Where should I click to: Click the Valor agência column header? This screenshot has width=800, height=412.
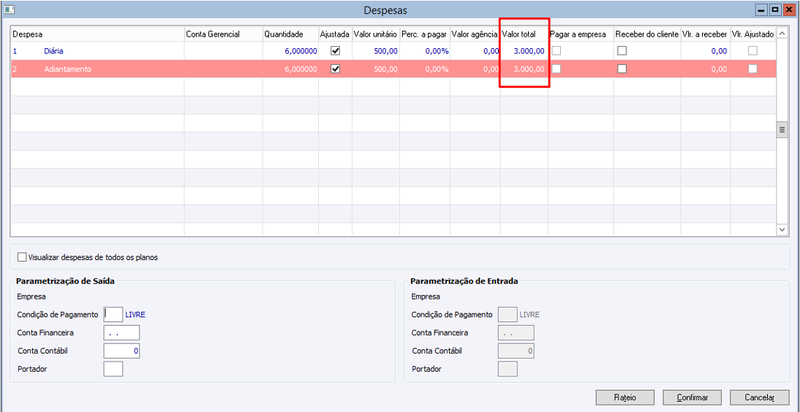click(475, 34)
